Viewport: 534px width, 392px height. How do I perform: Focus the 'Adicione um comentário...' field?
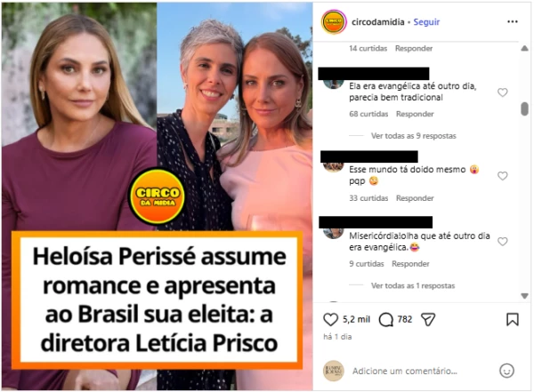click(422, 371)
